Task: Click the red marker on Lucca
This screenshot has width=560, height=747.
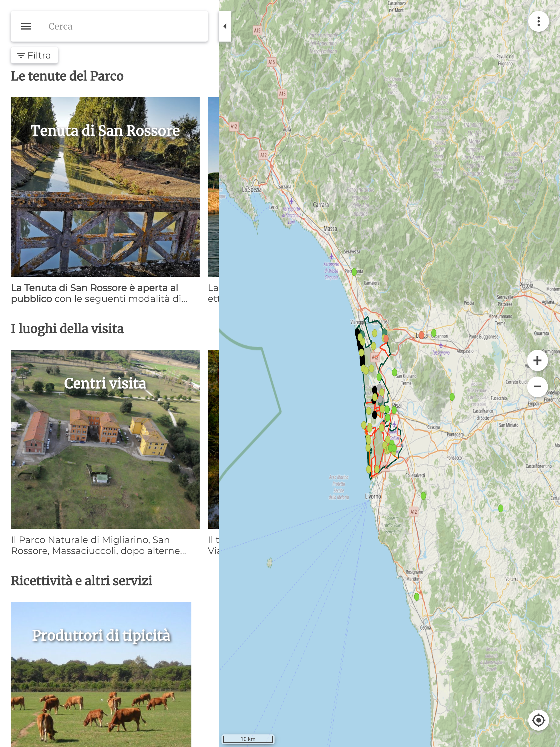Action: pyautogui.click(x=421, y=335)
